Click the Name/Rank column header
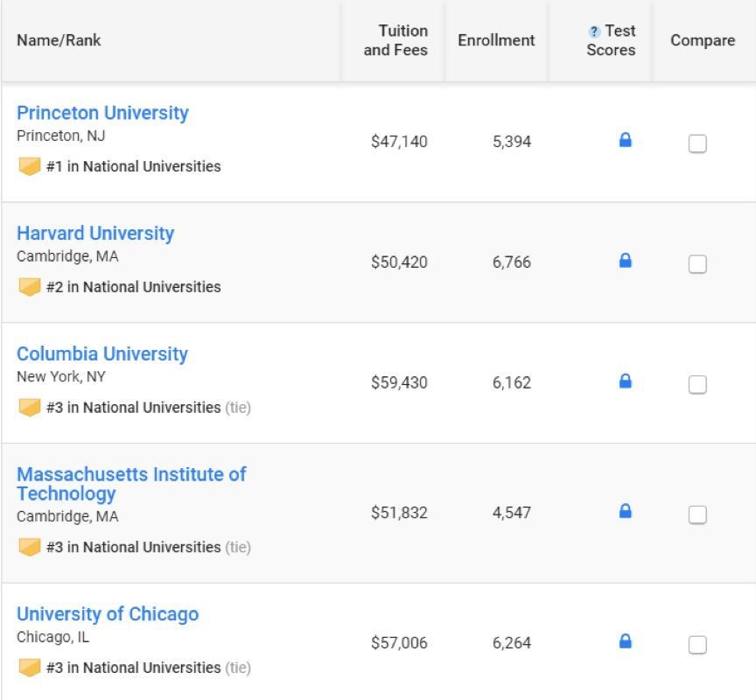Screen dimensions: 756x700 [x=59, y=40]
